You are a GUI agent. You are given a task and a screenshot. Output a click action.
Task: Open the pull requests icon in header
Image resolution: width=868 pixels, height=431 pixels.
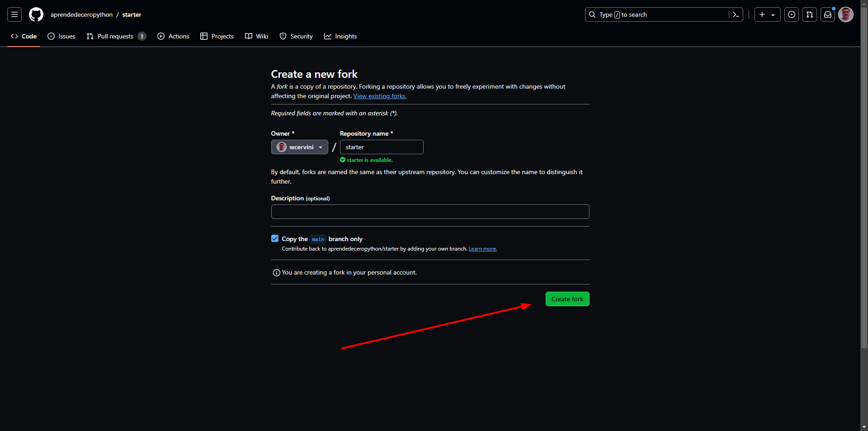click(810, 14)
